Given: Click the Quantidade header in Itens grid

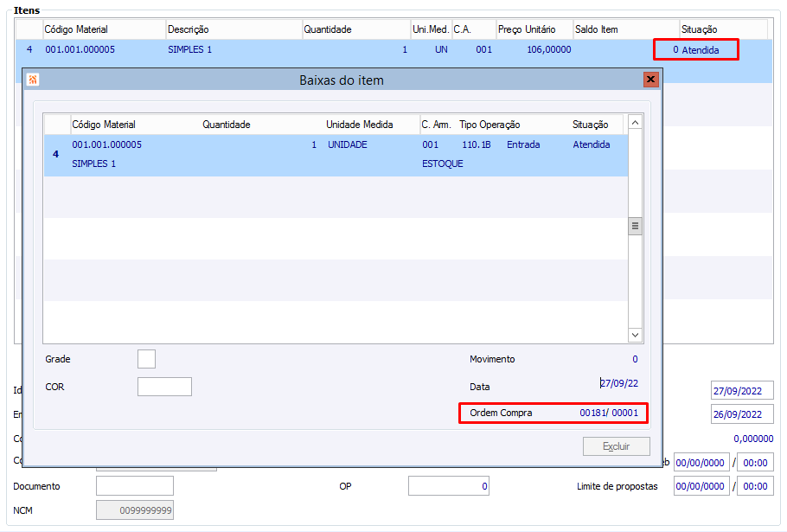Looking at the screenshot, I should [328, 29].
